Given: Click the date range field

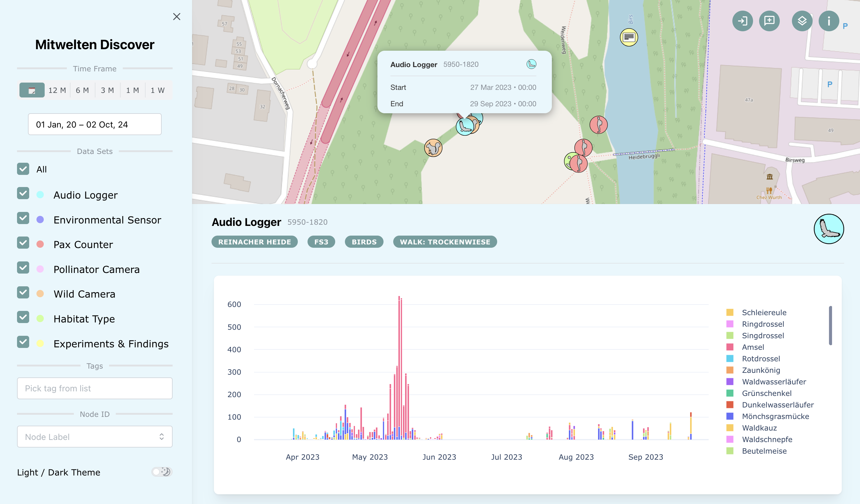Looking at the screenshot, I should coord(95,124).
